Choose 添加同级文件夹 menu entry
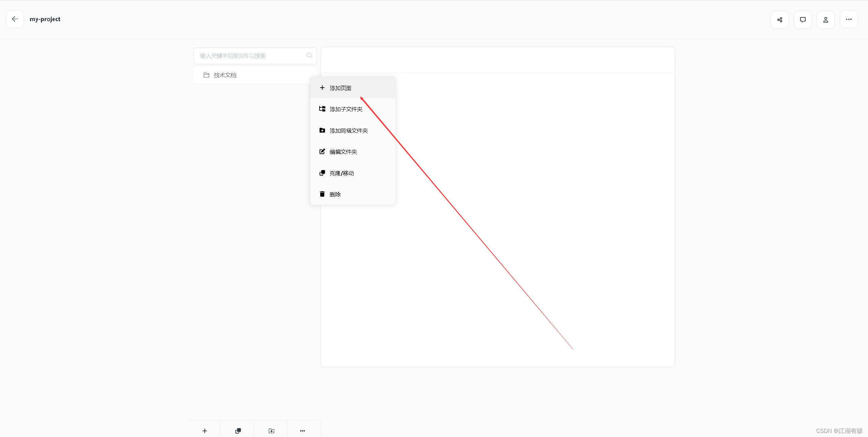Viewport: 868px width, 437px height. (353, 131)
